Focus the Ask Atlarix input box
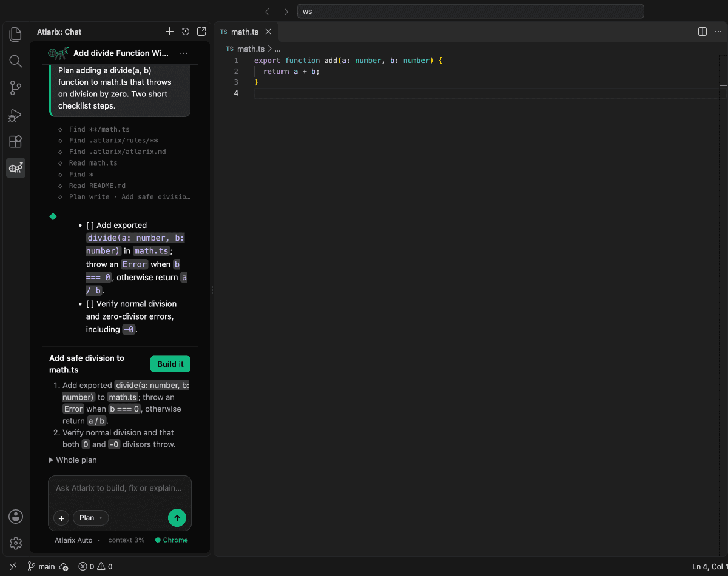Screen dimensions: 728x576 coord(120,489)
